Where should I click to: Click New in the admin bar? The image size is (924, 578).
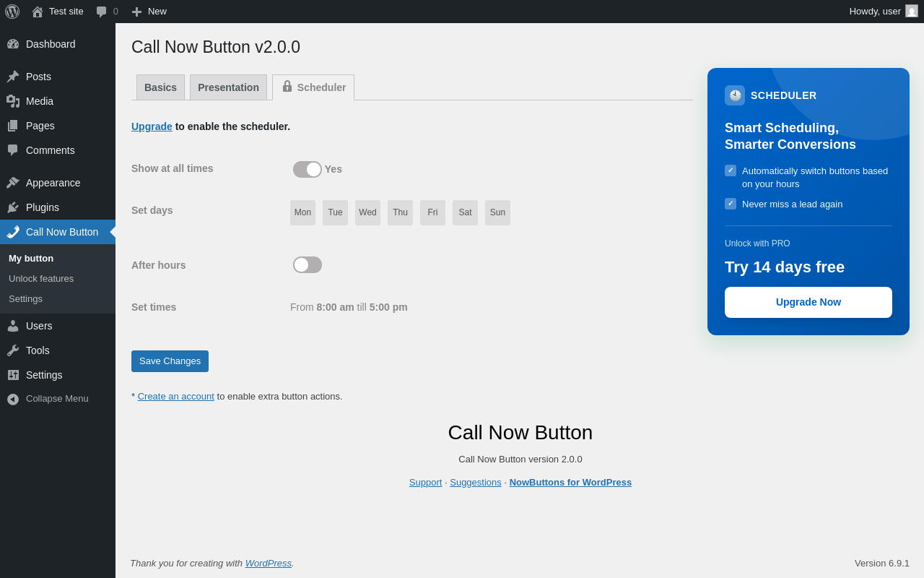157,12
